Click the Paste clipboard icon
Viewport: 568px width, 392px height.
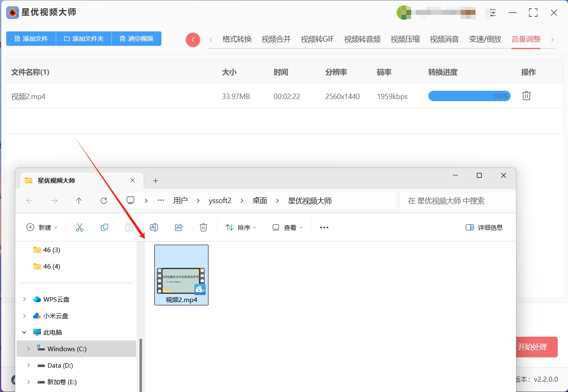click(x=129, y=227)
